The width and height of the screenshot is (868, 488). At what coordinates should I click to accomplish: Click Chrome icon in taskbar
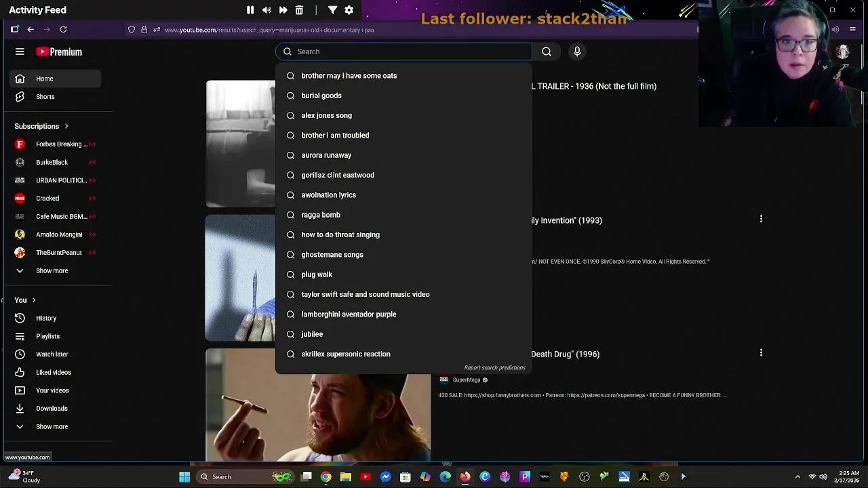click(x=326, y=477)
